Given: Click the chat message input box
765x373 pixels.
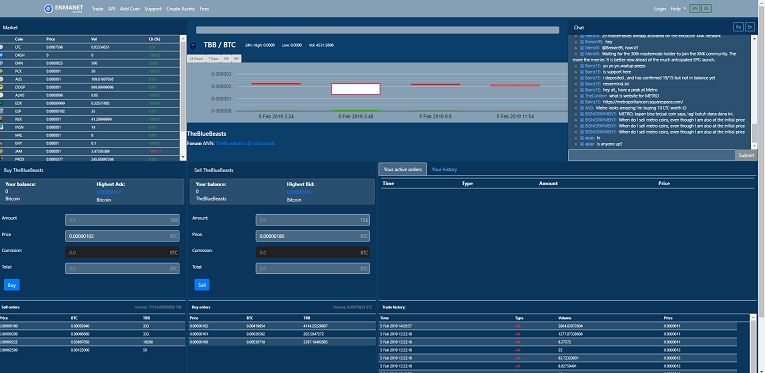Looking at the screenshot, I should tap(652, 155).
